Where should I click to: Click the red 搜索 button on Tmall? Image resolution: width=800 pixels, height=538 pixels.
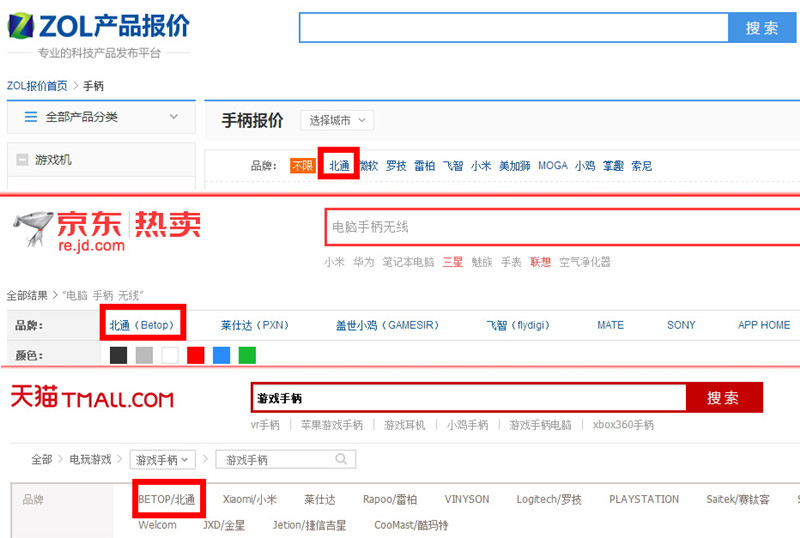pos(724,398)
